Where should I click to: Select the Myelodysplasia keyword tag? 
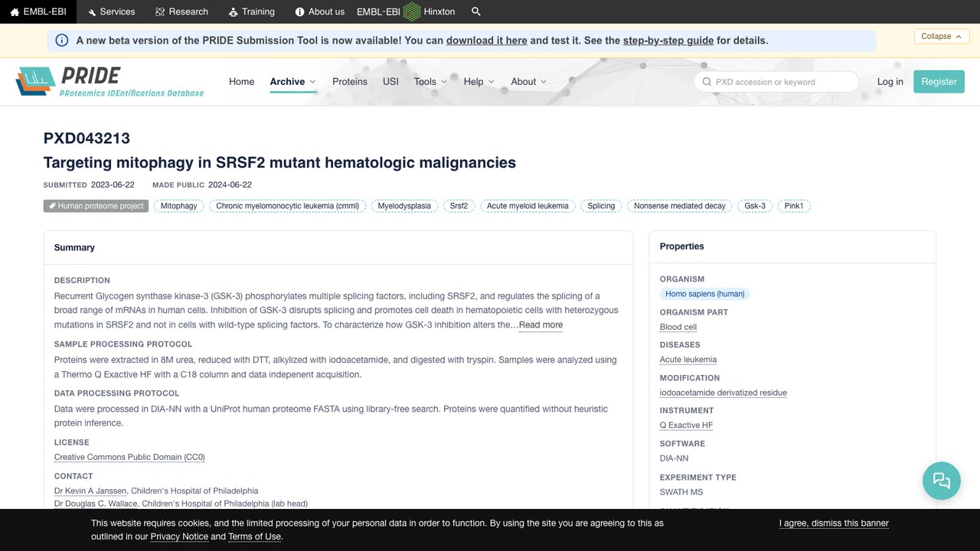coord(404,206)
